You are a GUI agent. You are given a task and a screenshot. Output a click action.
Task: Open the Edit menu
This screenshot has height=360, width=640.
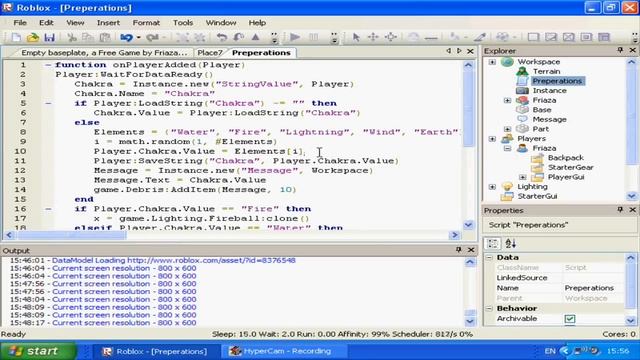(46, 23)
